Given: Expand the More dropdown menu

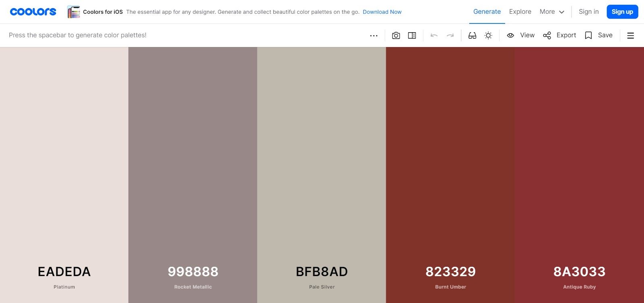Looking at the screenshot, I should [552, 12].
